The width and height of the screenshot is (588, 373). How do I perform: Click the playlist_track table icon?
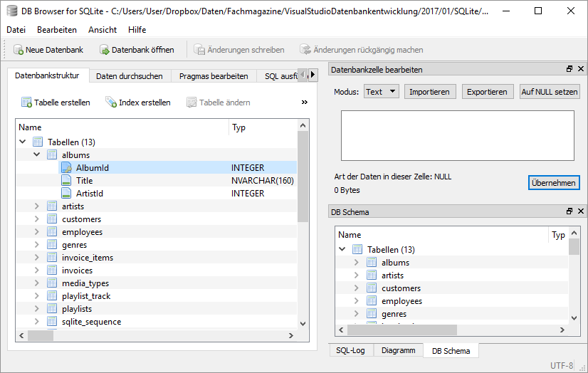point(52,296)
